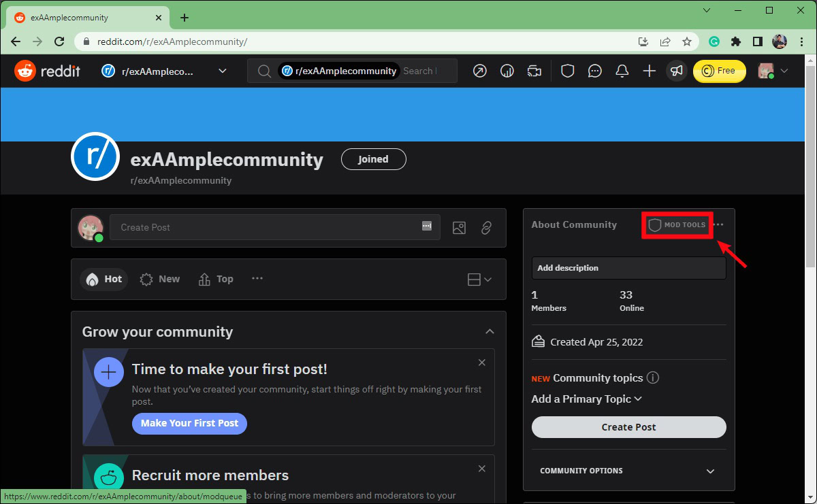This screenshot has width=817, height=504.
Task: Switch sorting to New
Action: 159,279
